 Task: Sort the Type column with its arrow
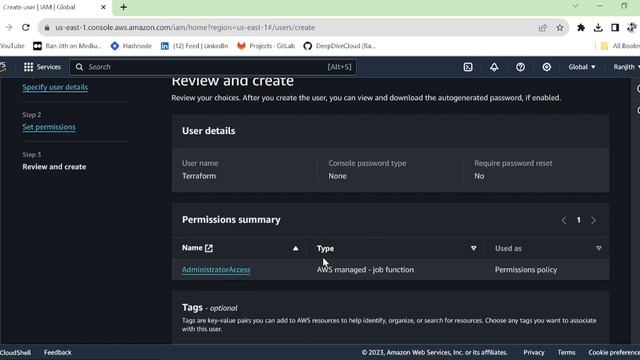pos(473,248)
